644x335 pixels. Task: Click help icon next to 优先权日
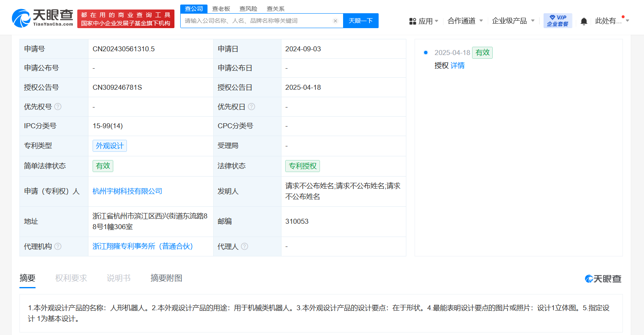click(251, 107)
